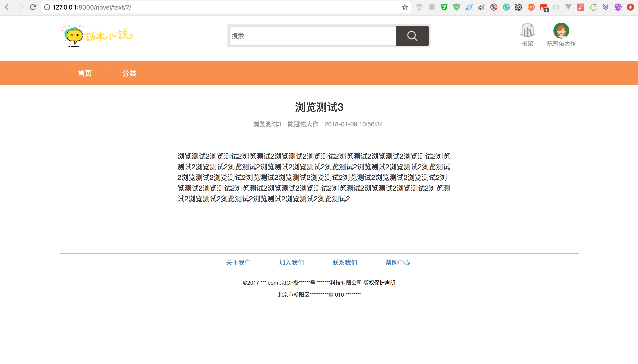Click the pink music note extension
Image resolution: width=638 pixels, height=364 pixels.
point(581,7)
